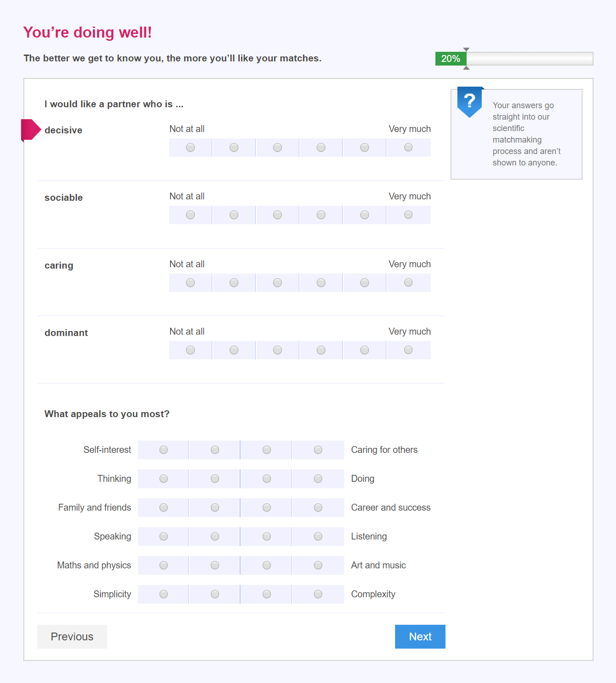Choose the radio next to Simplicity
This screenshot has width=616, height=683.
pyautogui.click(x=164, y=595)
